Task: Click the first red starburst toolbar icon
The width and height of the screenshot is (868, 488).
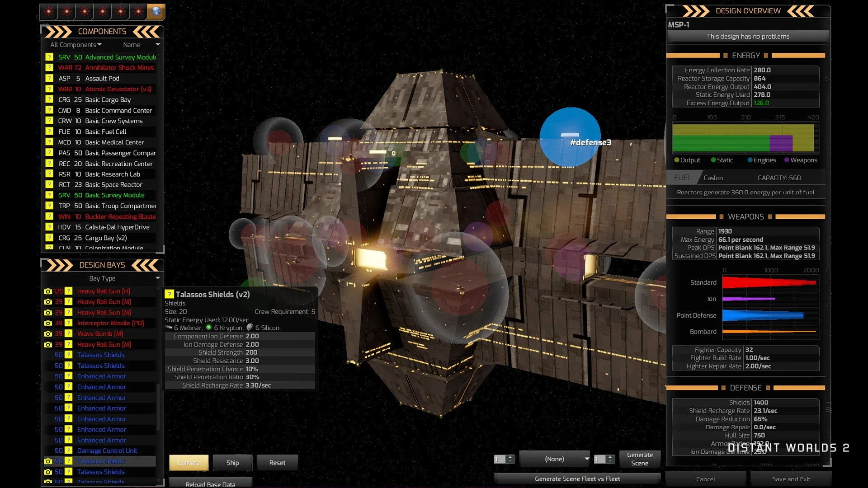Action: 49,12
